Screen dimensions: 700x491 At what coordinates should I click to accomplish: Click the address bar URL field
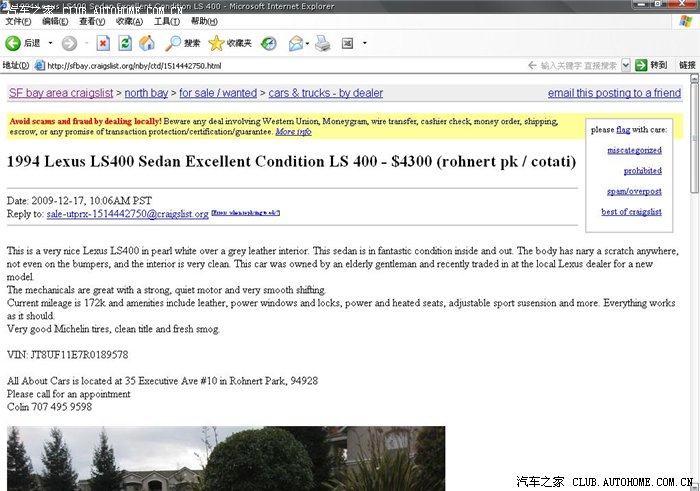pos(300,65)
